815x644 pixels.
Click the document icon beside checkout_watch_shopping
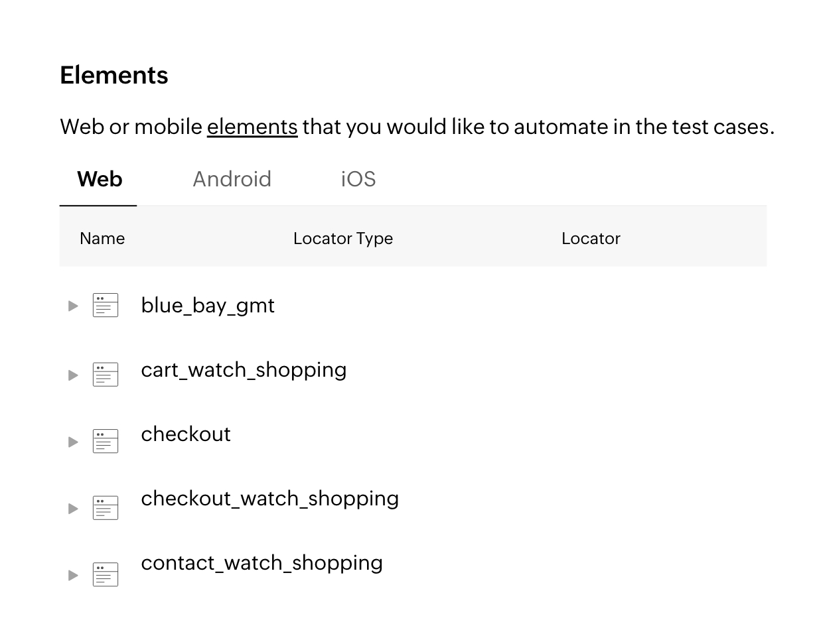click(105, 507)
